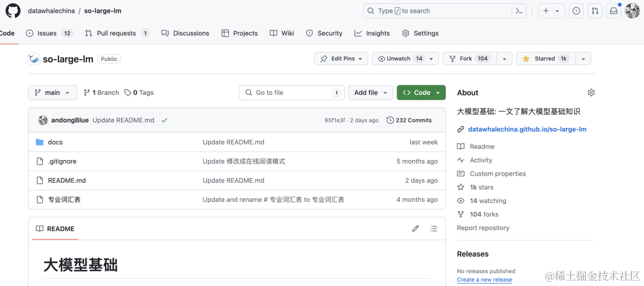Click Create a new release link
This screenshot has width=644, height=286.
(x=485, y=280)
